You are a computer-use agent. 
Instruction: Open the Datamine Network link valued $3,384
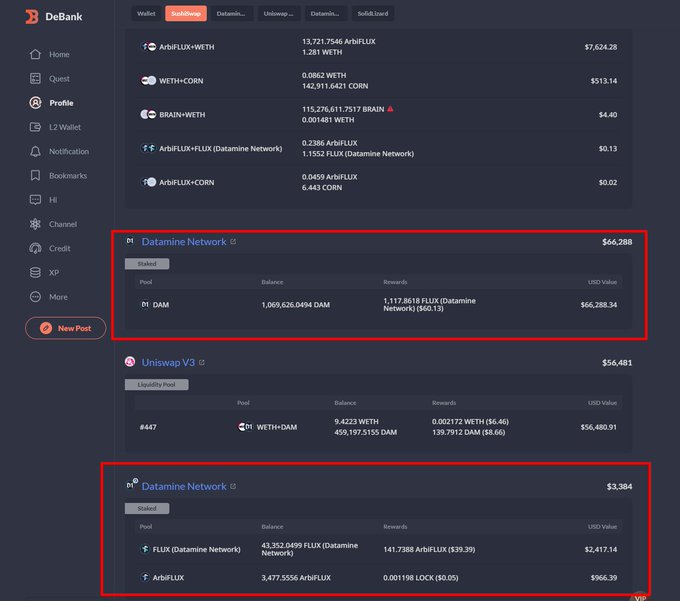[x=184, y=486]
